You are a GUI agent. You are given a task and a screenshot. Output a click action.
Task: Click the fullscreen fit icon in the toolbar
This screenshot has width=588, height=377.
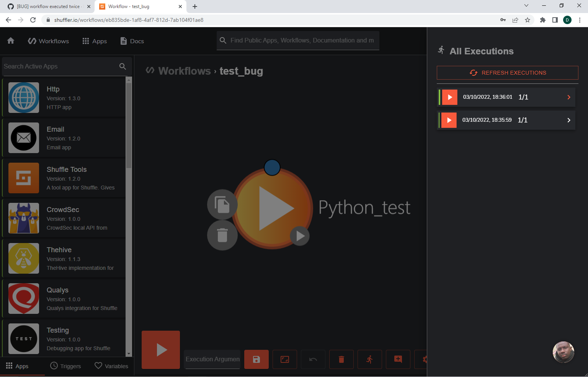tap(284, 359)
